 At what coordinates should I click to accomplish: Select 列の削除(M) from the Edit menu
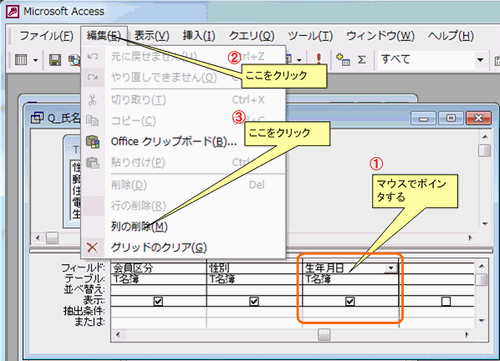pyautogui.click(x=139, y=227)
